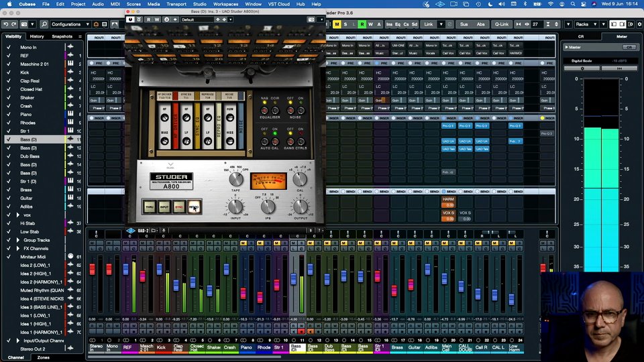Click the Write automation W toolbar button
Screen dimensions: 644x362
pyautogui.click(x=370, y=24)
